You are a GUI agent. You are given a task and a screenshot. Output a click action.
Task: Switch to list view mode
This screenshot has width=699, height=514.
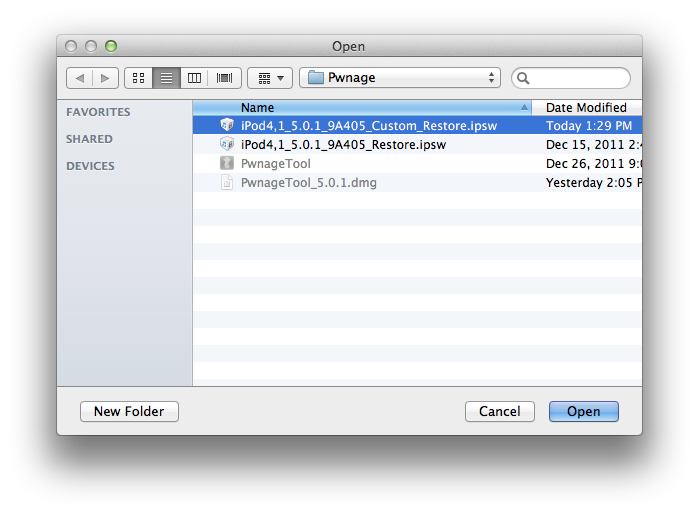click(166, 77)
